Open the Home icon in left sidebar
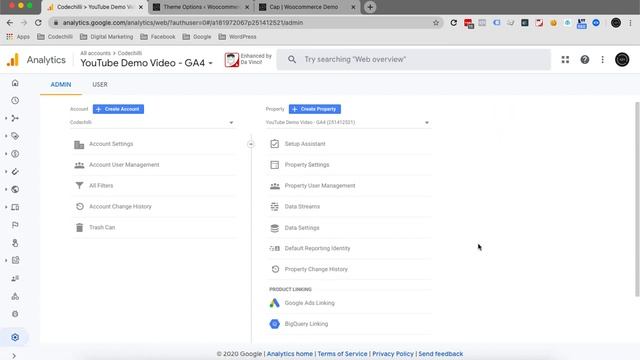640x360 pixels. [15, 83]
